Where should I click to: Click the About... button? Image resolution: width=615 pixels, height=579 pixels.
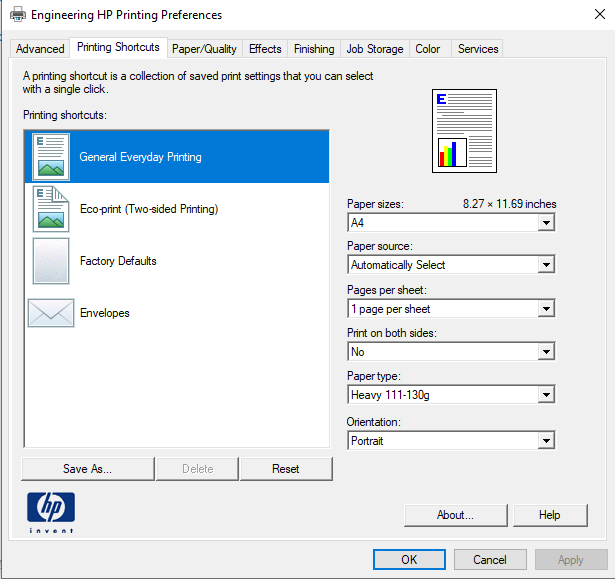coord(455,515)
